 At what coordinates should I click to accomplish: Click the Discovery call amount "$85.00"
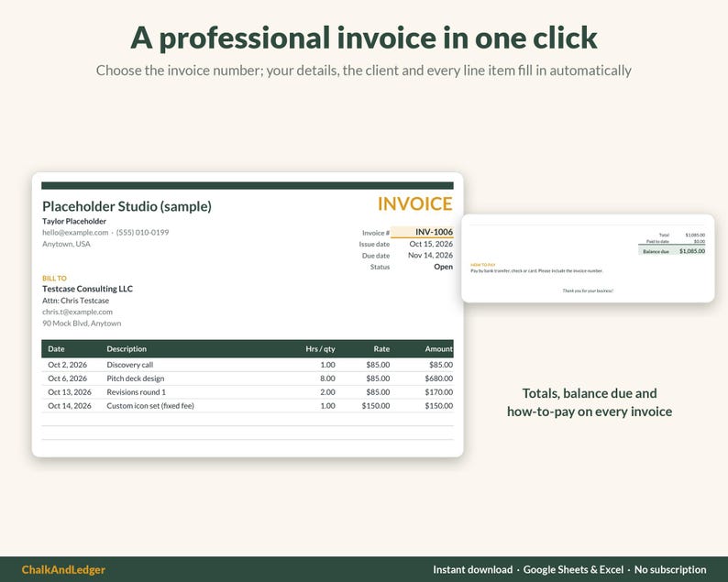click(441, 365)
